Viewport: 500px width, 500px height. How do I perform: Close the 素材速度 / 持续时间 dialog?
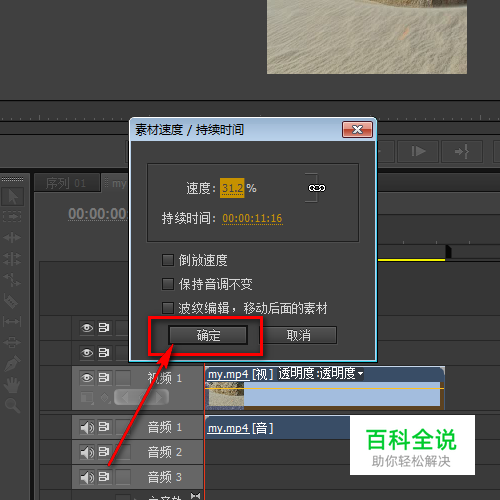[357, 129]
